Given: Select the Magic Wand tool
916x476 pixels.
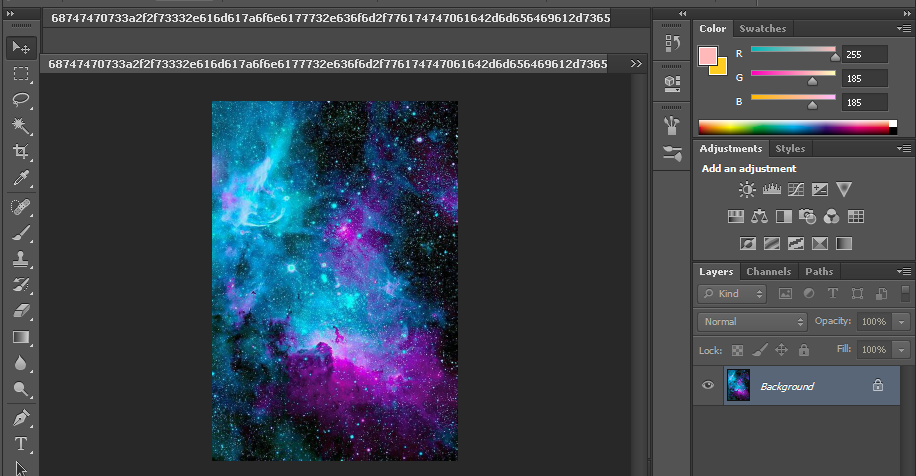Looking at the screenshot, I should point(20,125).
